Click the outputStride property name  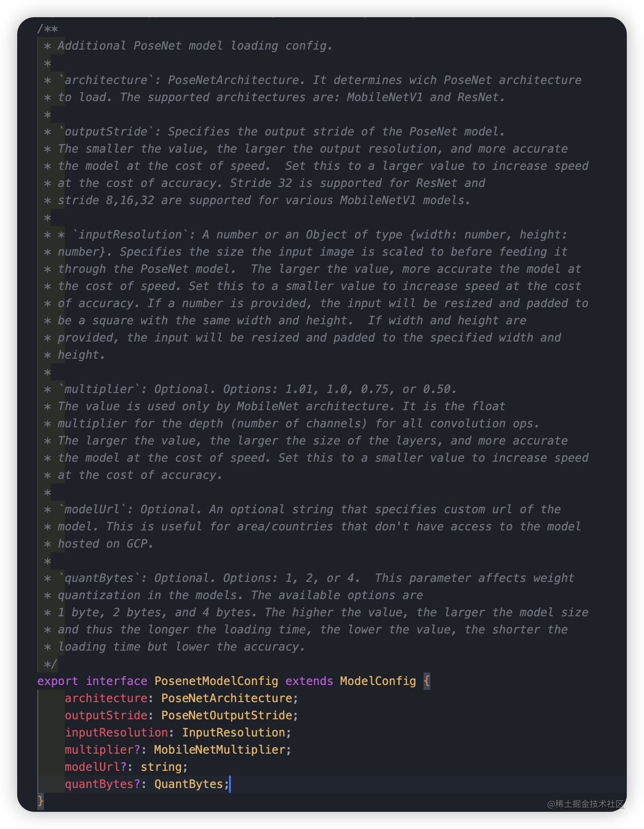(106, 715)
